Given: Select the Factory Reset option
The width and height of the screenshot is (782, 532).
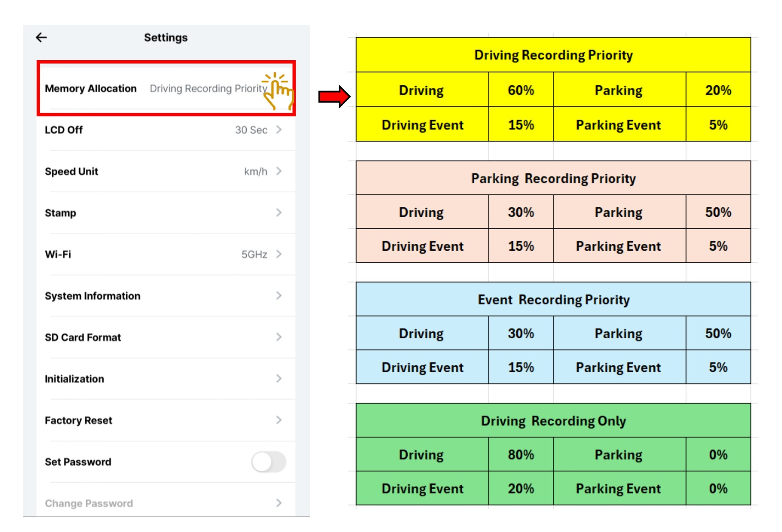Looking at the screenshot, I should click(x=78, y=420).
